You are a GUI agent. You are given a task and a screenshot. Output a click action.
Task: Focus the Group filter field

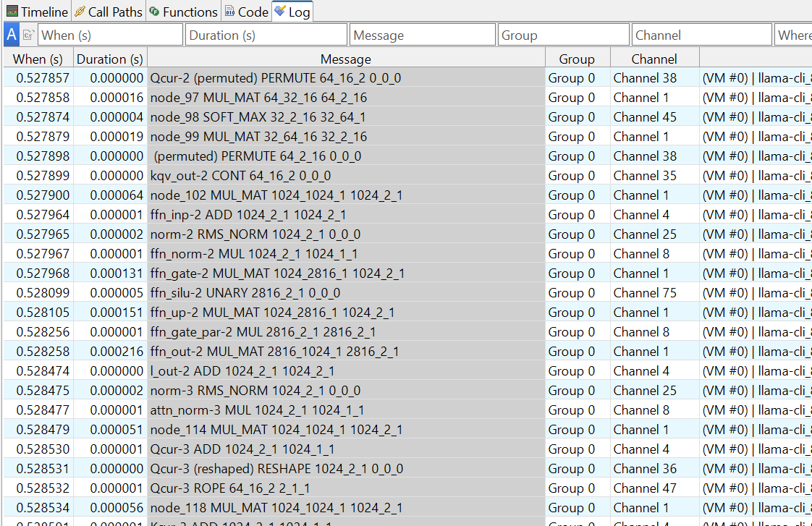click(x=563, y=35)
